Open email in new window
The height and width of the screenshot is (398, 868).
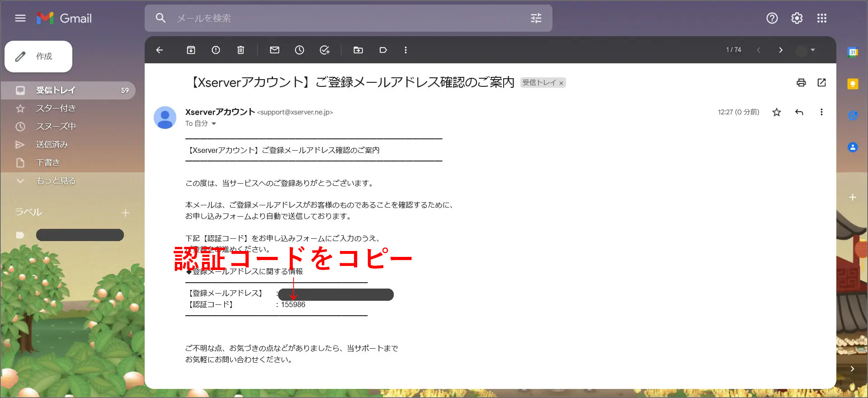pyautogui.click(x=822, y=82)
